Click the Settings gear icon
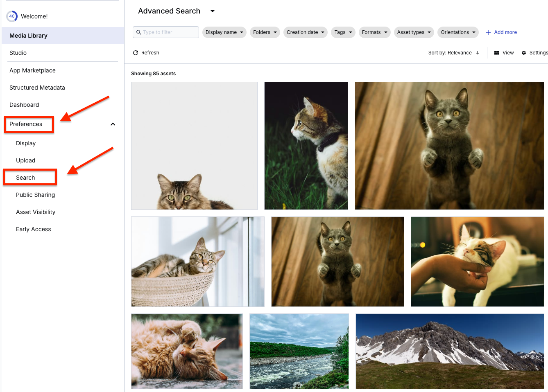Image resolution: width=548 pixels, height=392 pixels. tap(523, 52)
